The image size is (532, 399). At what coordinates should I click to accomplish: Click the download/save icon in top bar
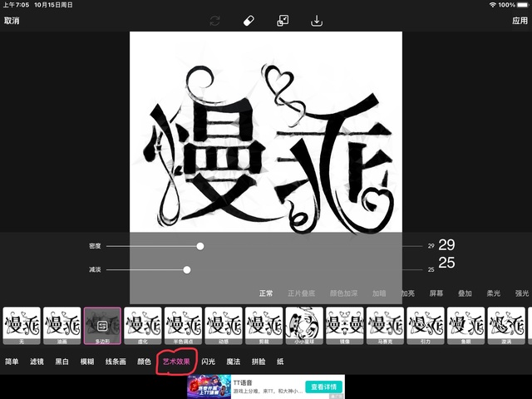[x=317, y=21]
